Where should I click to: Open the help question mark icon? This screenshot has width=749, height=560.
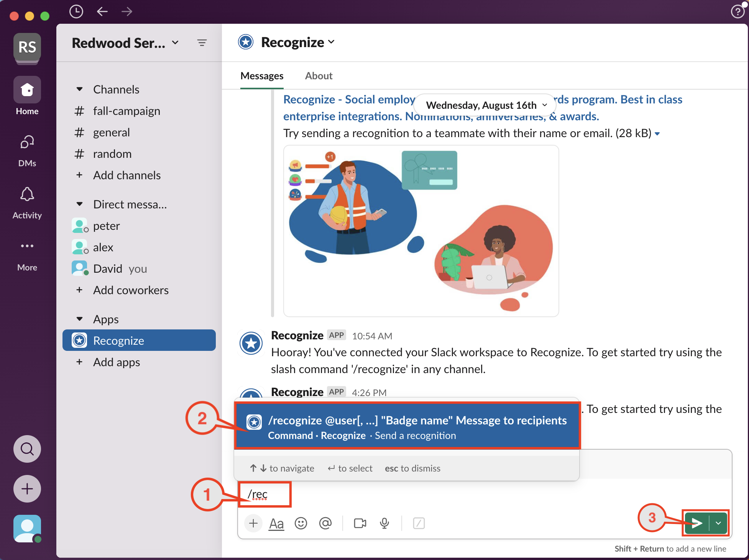coord(738,11)
